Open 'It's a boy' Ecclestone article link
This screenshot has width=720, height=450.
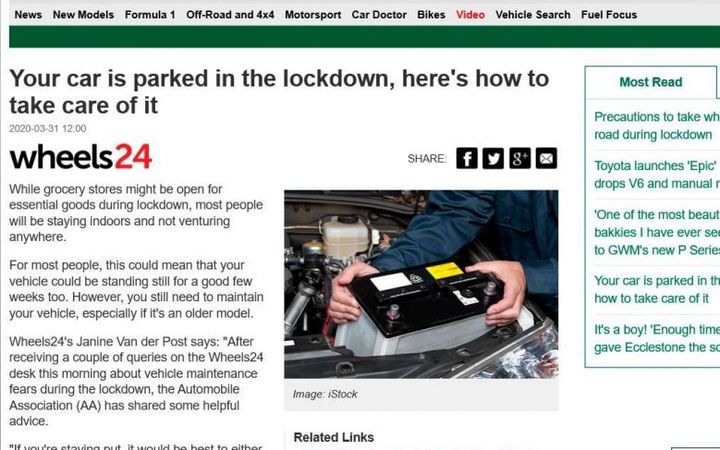pyautogui.click(x=657, y=338)
